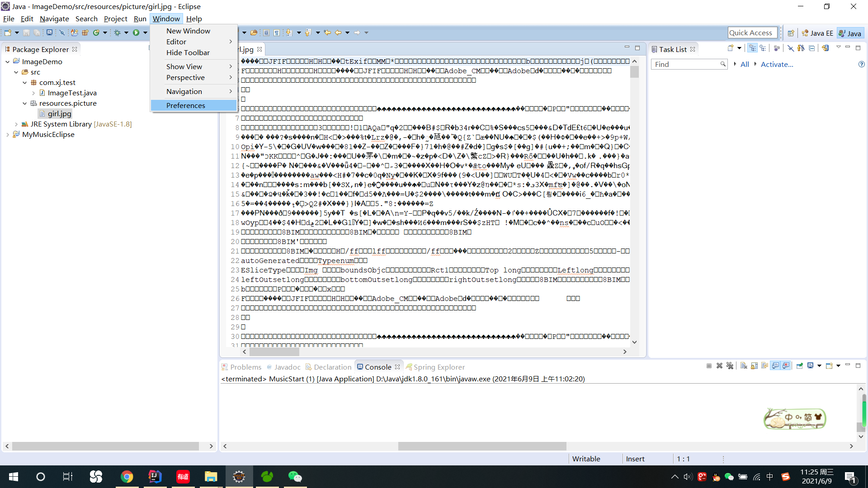Pin the Console view
Image resolution: width=868 pixels, height=488 pixels.
800,366
